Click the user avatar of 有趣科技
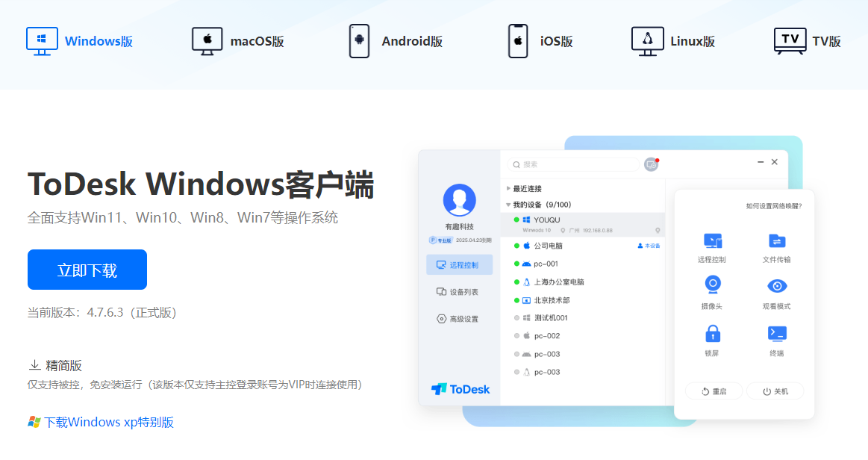868x460 pixels. [460, 200]
